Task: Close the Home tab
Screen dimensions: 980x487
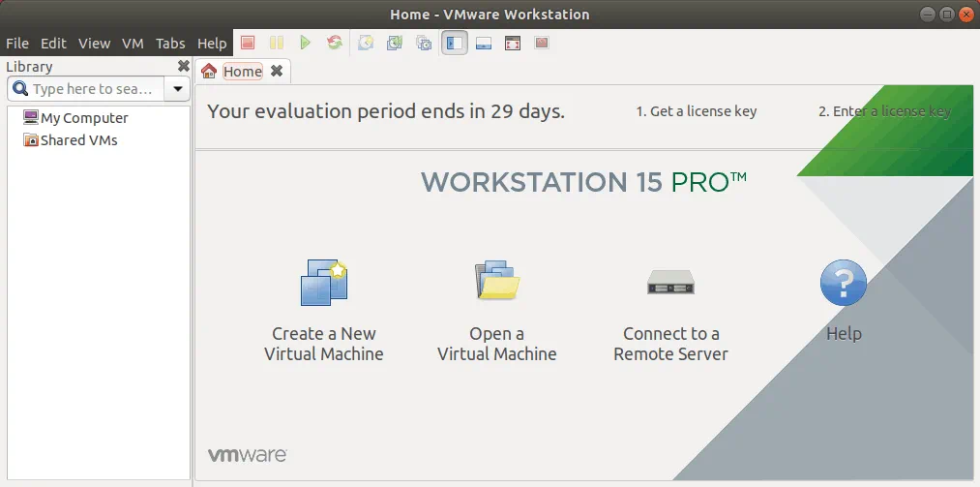Action: pos(277,72)
